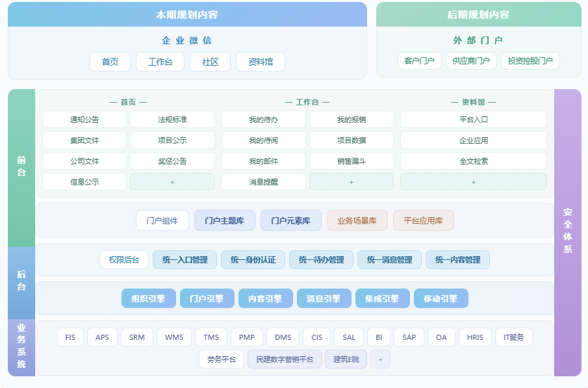
Task: Open the 权限后台 chip
Action: 124,260
